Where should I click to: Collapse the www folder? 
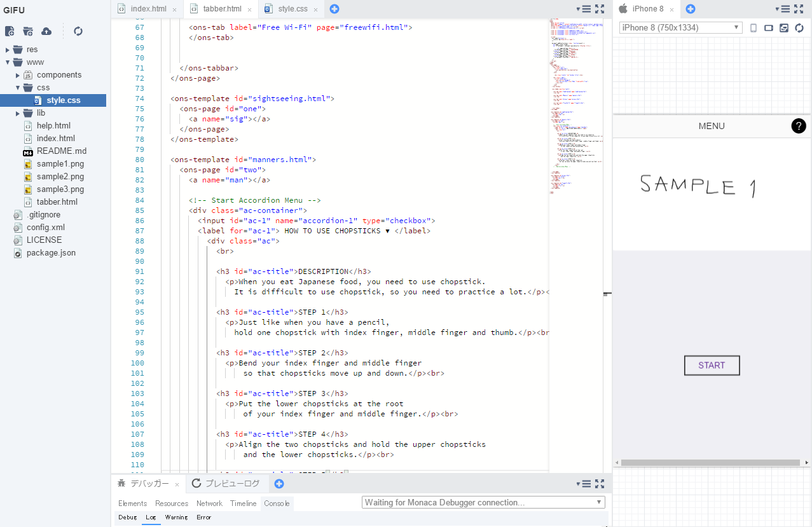[7, 62]
